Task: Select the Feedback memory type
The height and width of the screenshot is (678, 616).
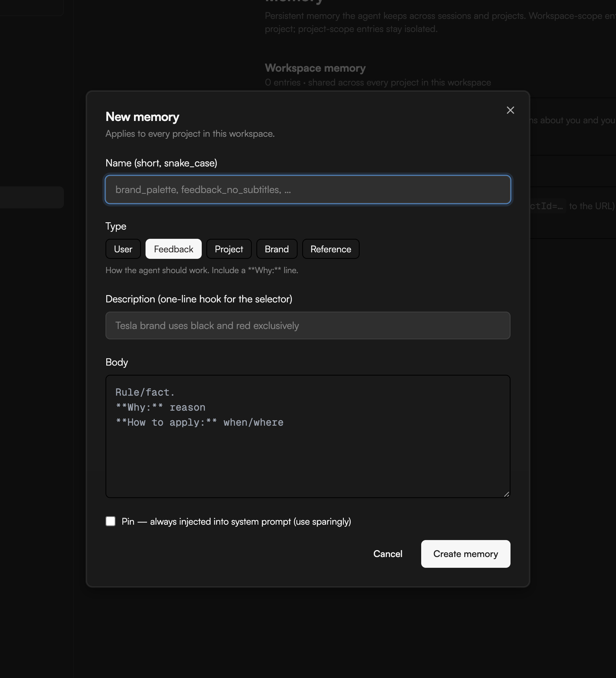Action: coord(174,249)
